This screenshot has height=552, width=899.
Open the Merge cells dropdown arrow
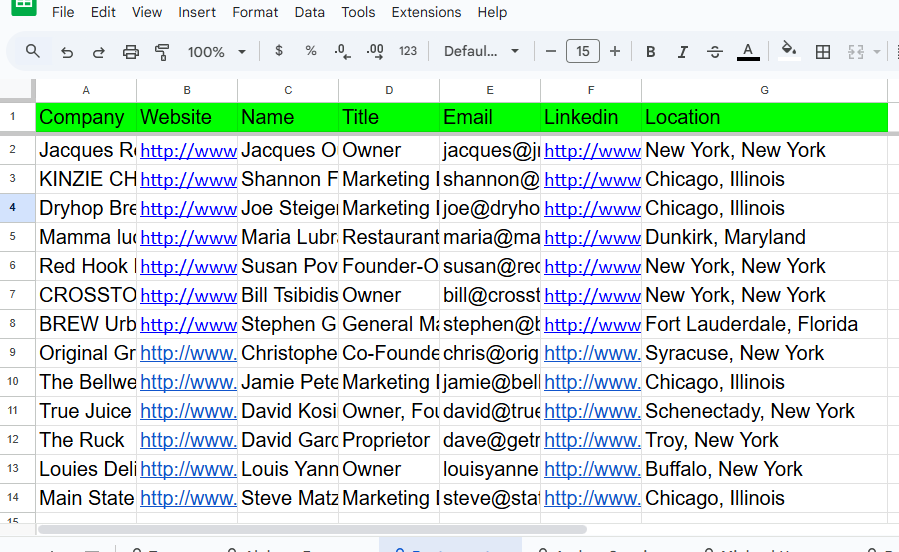pyautogui.click(x=877, y=52)
